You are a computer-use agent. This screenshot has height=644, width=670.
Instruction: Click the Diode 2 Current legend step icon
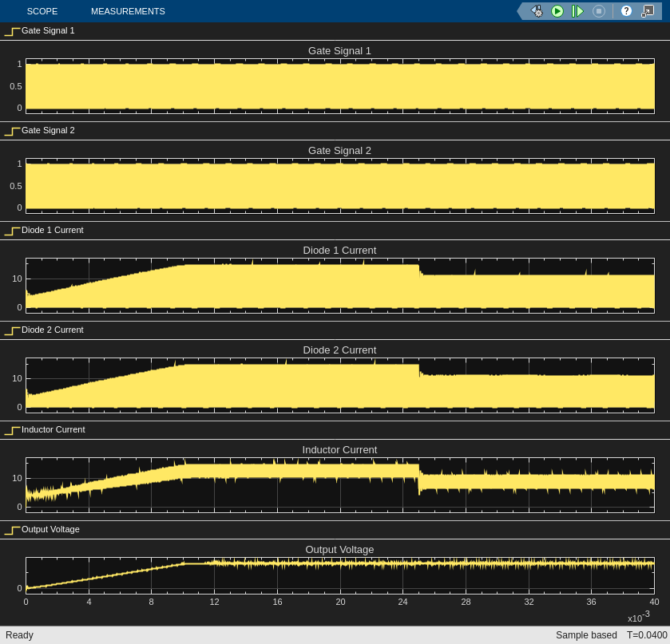pyautogui.click(x=13, y=330)
